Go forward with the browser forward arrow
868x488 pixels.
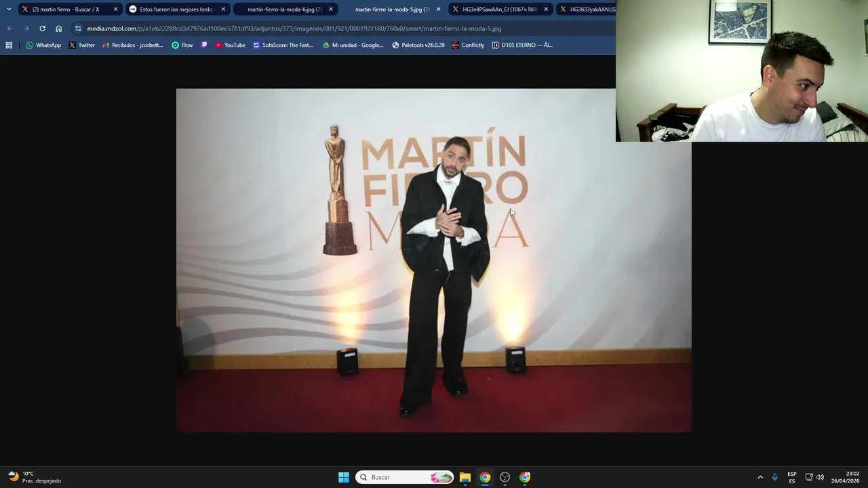26,28
